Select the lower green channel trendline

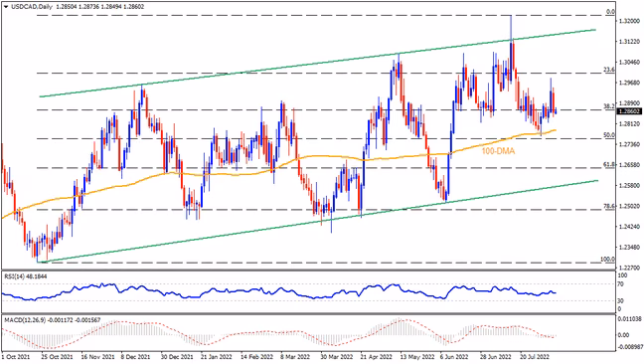[x=317, y=221]
